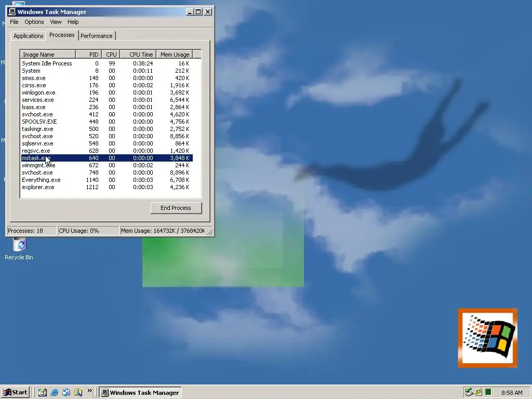Screen dimensions: 532x399
Task: Select explorer.exe process
Action: [x=107, y=187]
